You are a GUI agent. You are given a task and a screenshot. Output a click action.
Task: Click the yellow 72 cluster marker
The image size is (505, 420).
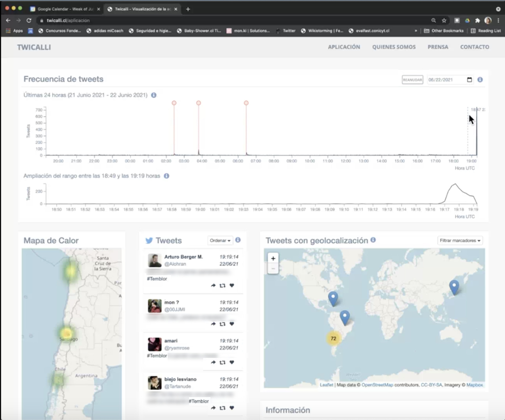(x=333, y=338)
